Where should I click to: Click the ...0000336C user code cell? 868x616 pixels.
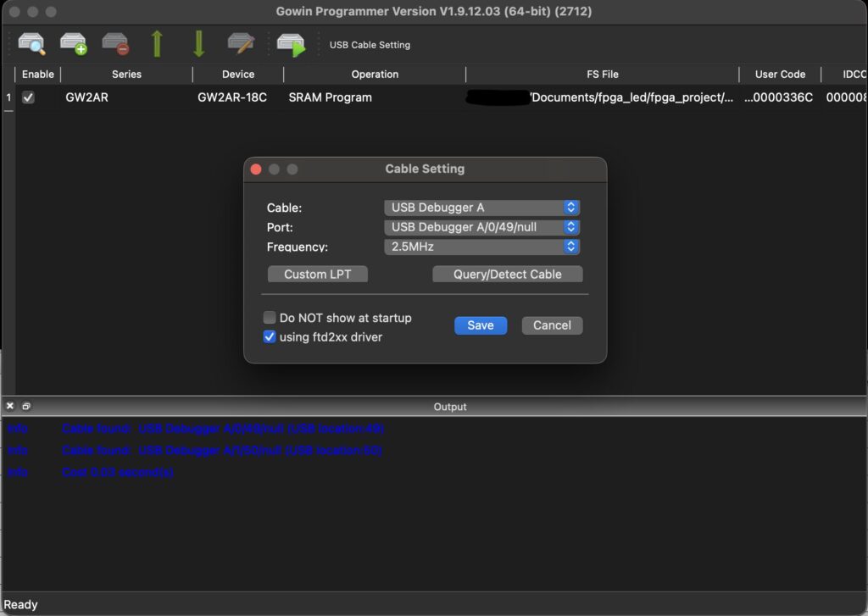coord(780,97)
